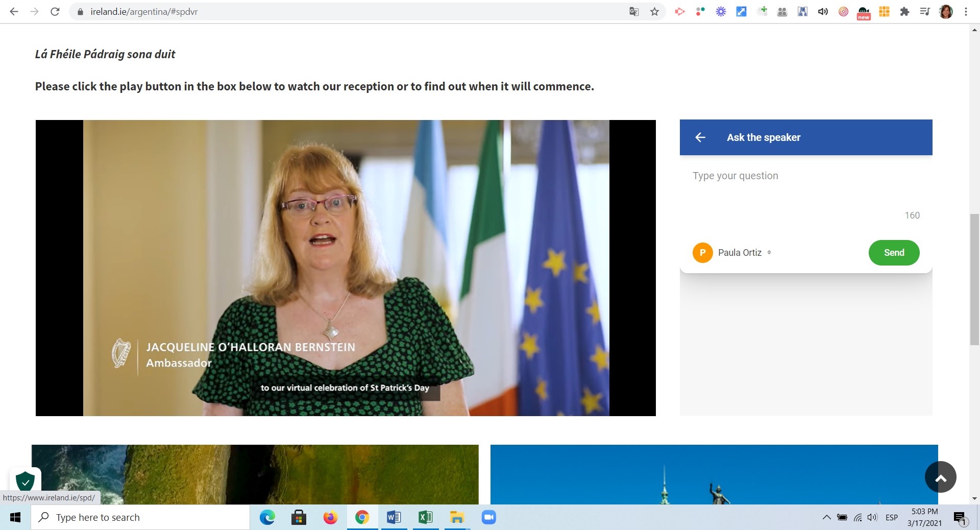Viewport: 980px width, 530px height.
Task: Open Microsoft Word from the taskbar
Action: (394, 517)
